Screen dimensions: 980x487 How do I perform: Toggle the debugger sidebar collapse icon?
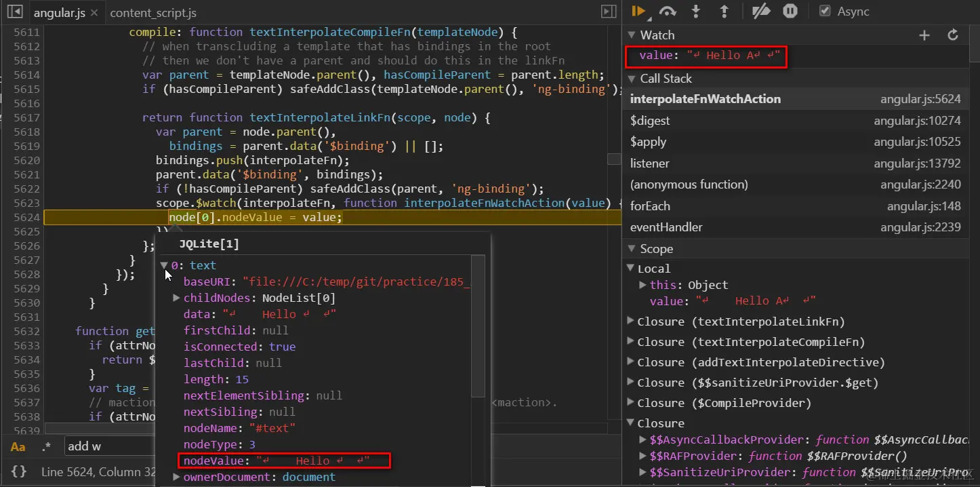(609, 12)
